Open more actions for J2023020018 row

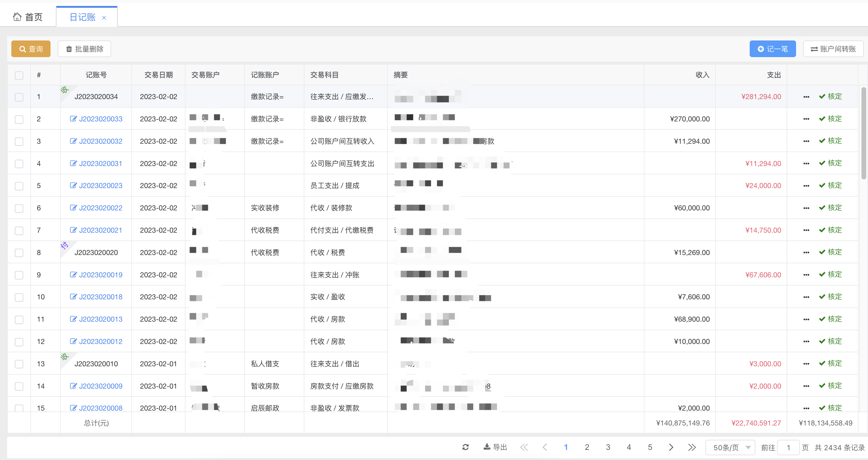point(806,297)
